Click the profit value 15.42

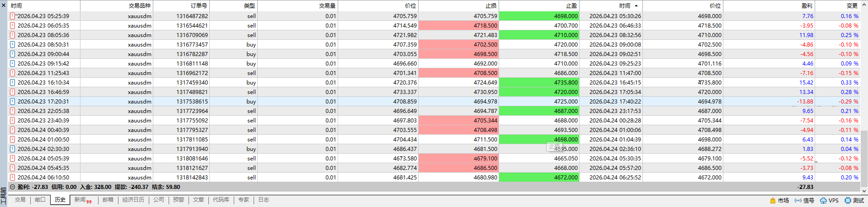pyautogui.click(x=806, y=83)
